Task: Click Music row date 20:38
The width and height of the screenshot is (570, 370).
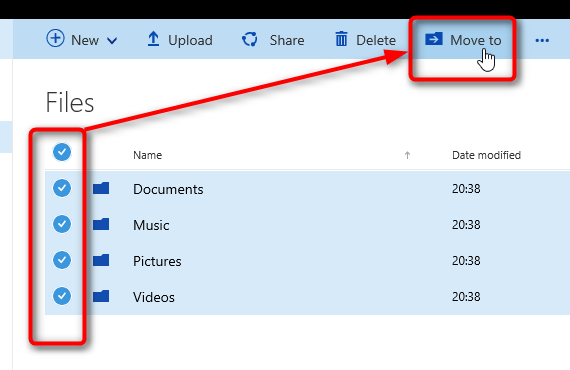Action: 466,225
